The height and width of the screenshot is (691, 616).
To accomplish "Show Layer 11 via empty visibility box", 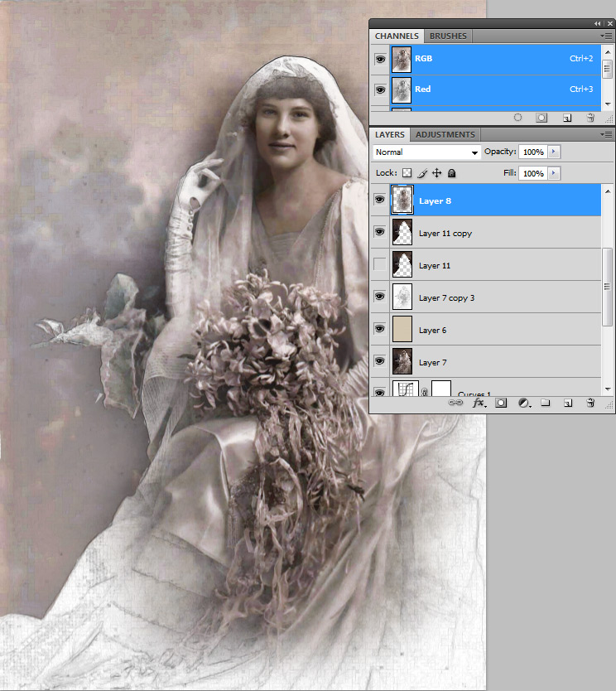I will pos(379,264).
